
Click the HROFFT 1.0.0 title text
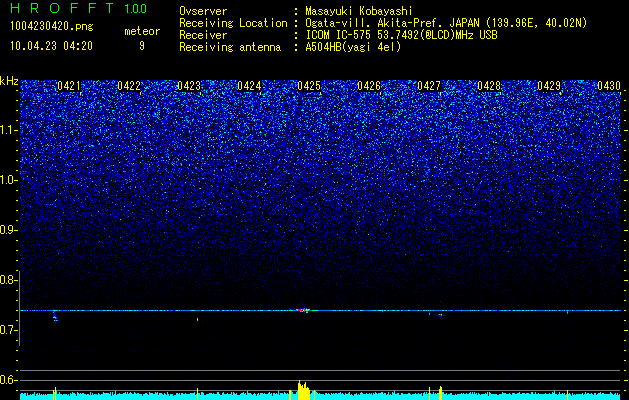78,8
